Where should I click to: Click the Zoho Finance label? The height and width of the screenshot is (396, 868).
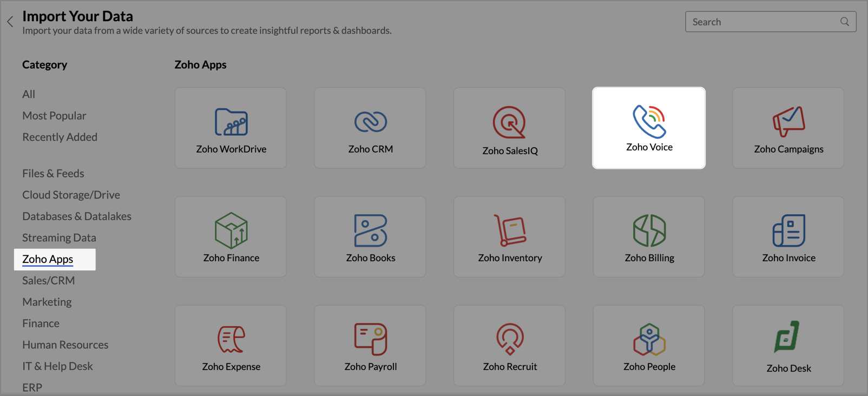click(231, 258)
